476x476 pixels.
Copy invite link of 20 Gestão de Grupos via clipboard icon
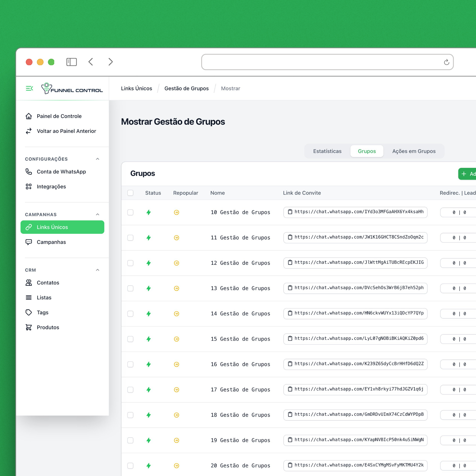coord(290,465)
